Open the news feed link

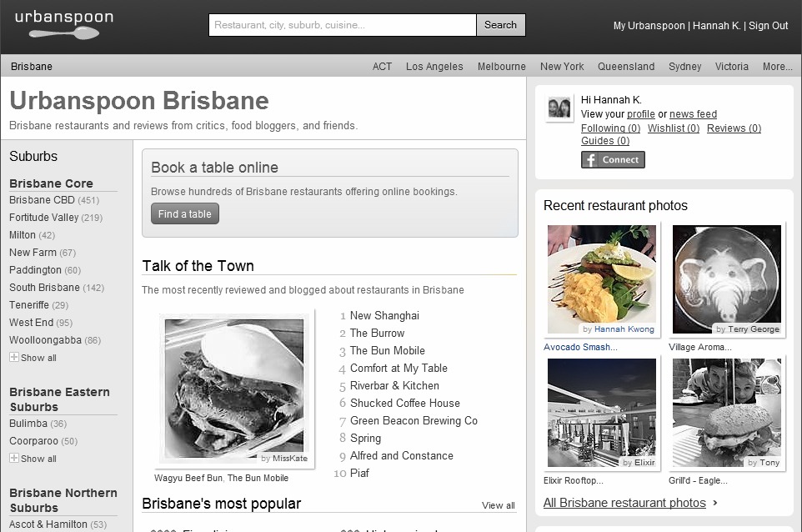coord(693,114)
